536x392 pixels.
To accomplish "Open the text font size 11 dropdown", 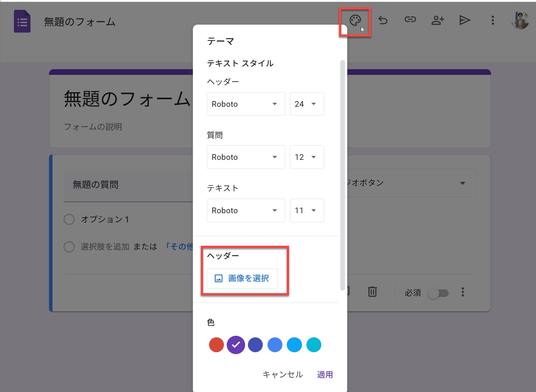I will [x=306, y=210].
